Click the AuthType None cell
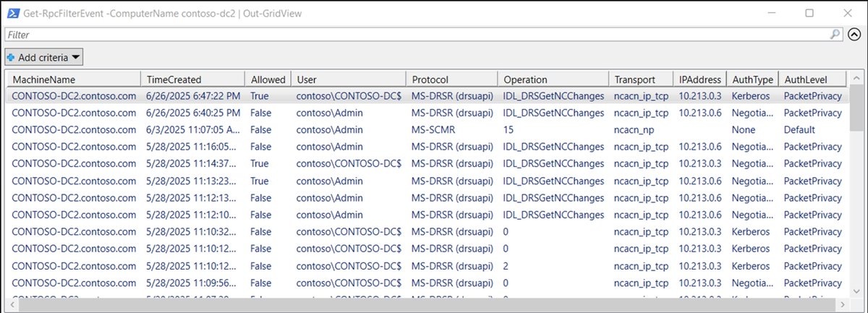The image size is (868, 313). pos(744,130)
